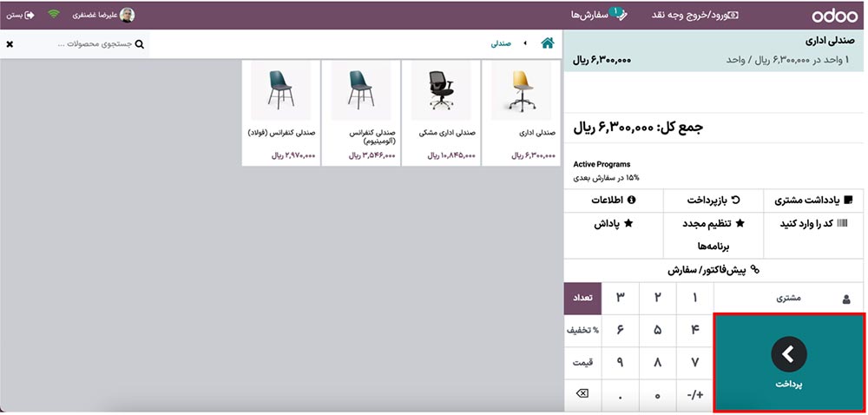Click price ۱۰,۸۴۵,۰۰۰ ریال on black chair
The height and width of the screenshot is (415, 868).
pos(451,156)
